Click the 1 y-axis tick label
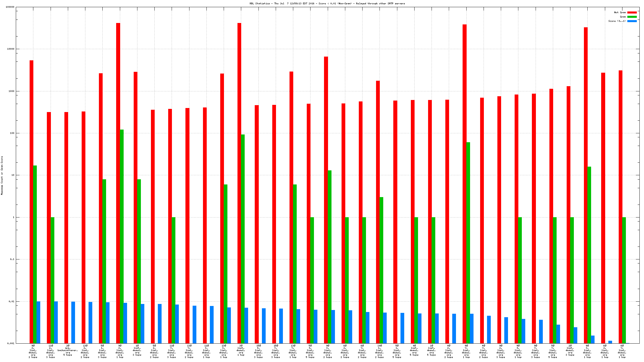 click(13, 217)
